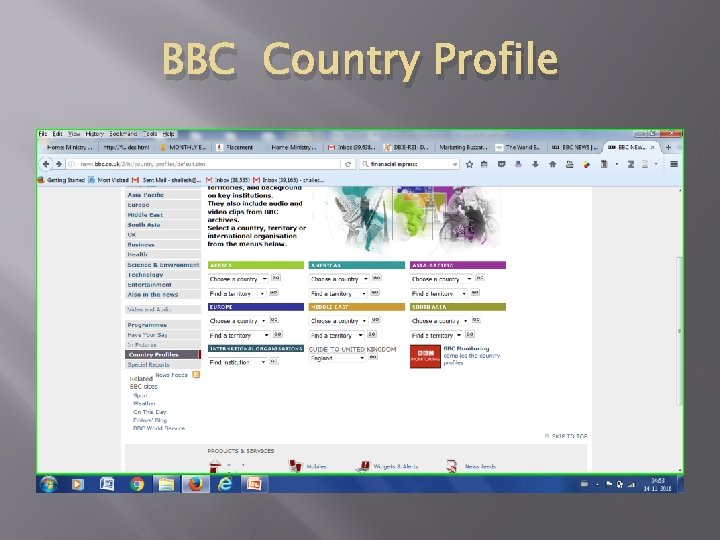Open the media player taskbar icon
Screen dimensions: 720x540
78,484
